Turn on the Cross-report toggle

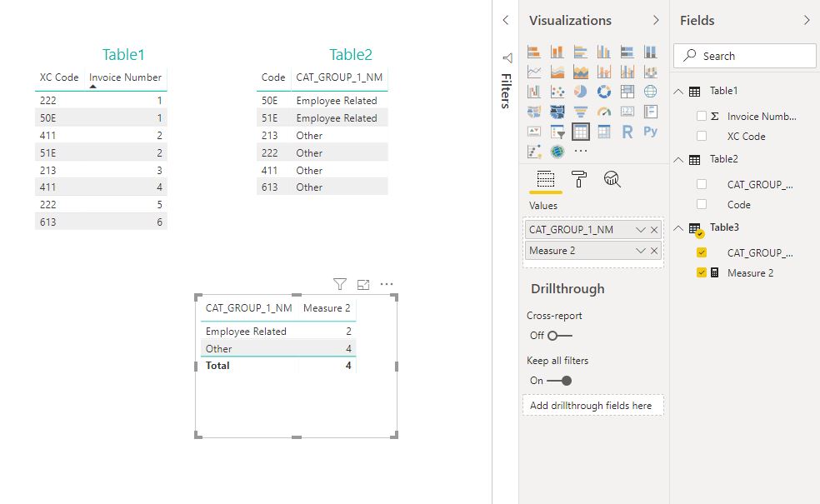pyautogui.click(x=559, y=336)
